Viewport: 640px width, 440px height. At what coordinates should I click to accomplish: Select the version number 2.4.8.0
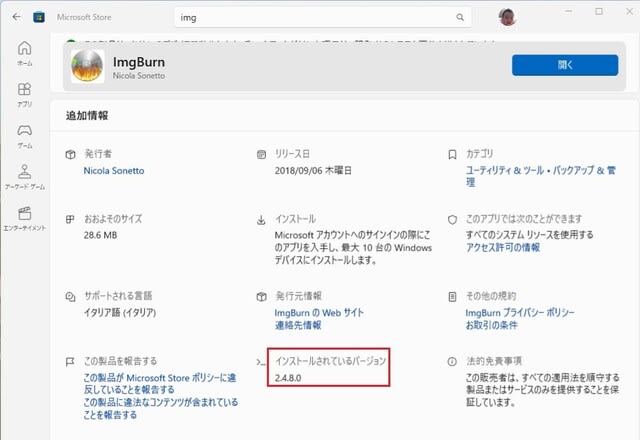288,378
